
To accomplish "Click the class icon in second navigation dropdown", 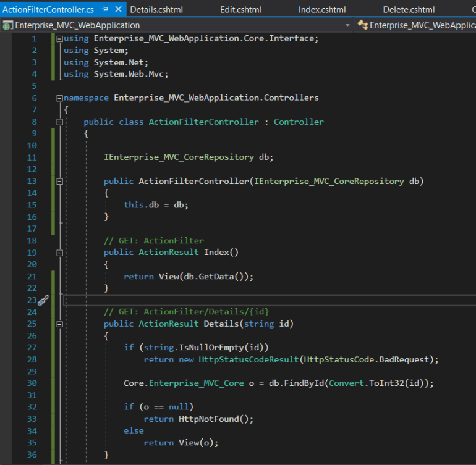I will click(362, 25).
